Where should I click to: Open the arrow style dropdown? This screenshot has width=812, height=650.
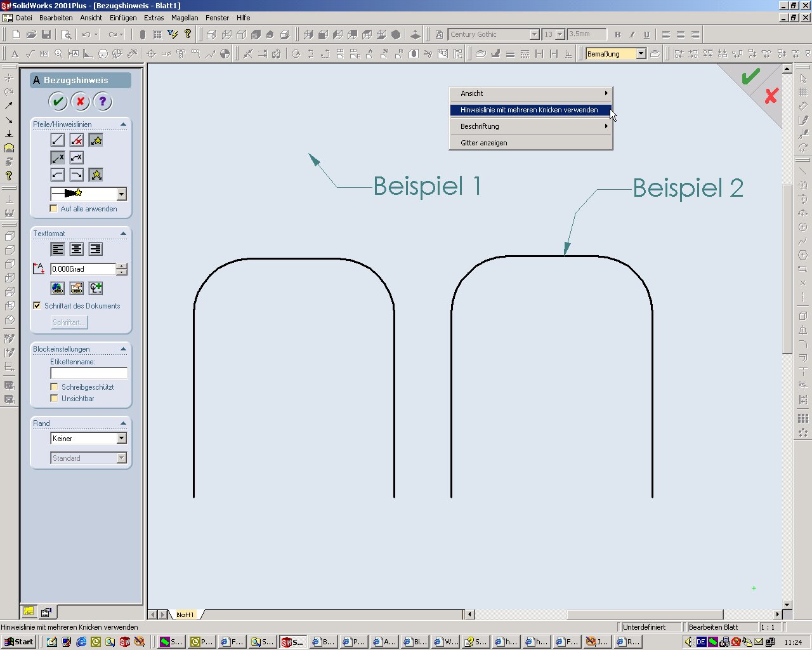(x=122, y=194)
